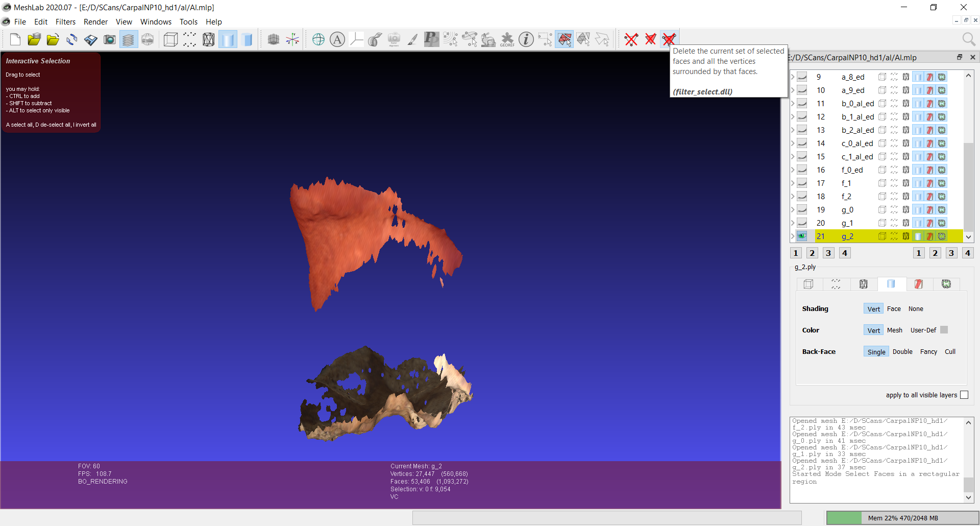980x526 pixels.
Task: Expand the c_0_al_ed layer row
Action: tap(793, 143)
